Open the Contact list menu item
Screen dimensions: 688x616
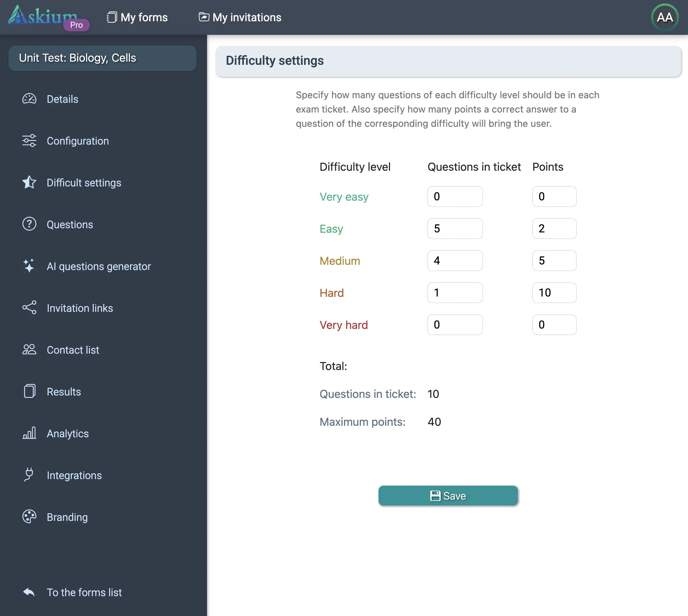point(73,350)
